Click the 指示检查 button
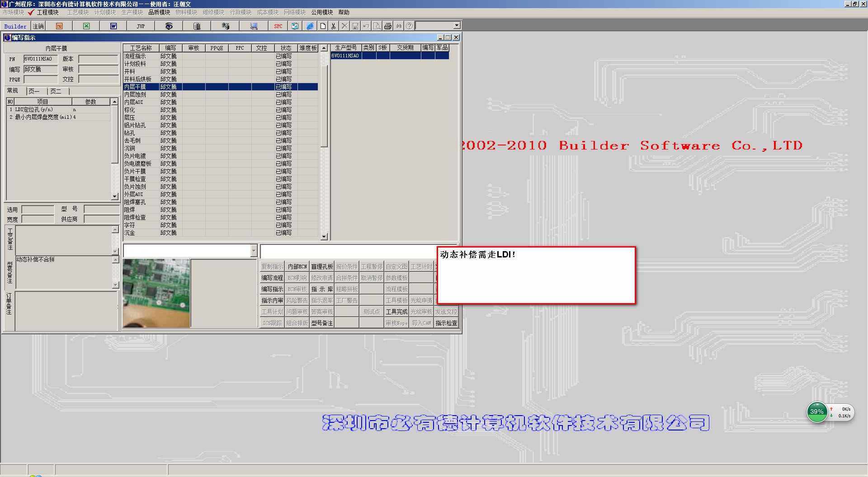This screenshot has width=868, height=477. (446, 323)
